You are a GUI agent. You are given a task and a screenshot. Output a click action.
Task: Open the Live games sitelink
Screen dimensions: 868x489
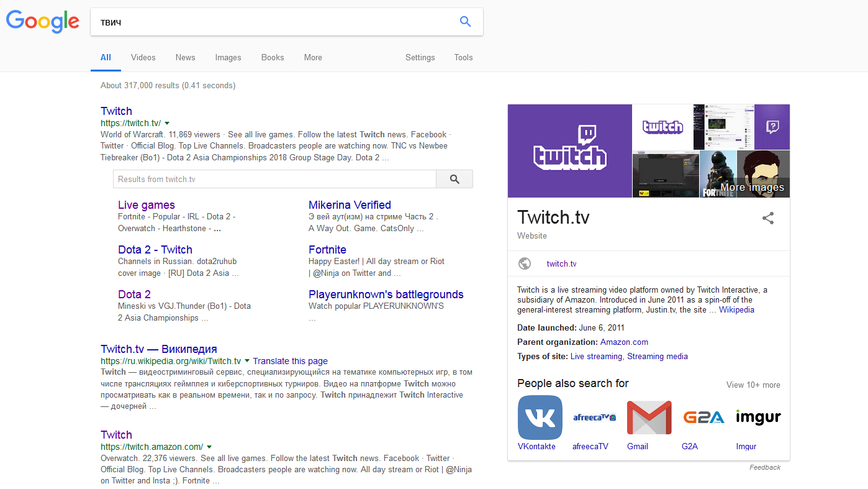click(147, 205)
